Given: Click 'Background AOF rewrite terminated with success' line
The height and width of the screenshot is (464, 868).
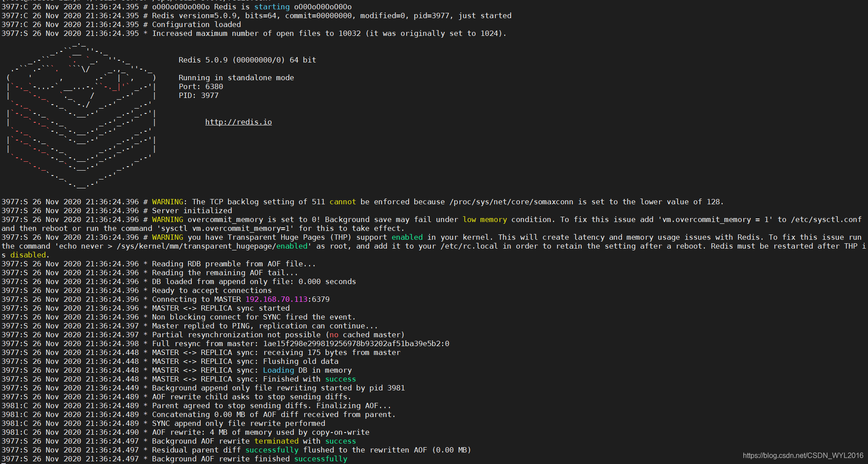Looking at the screenshot, I should (179, 441).
